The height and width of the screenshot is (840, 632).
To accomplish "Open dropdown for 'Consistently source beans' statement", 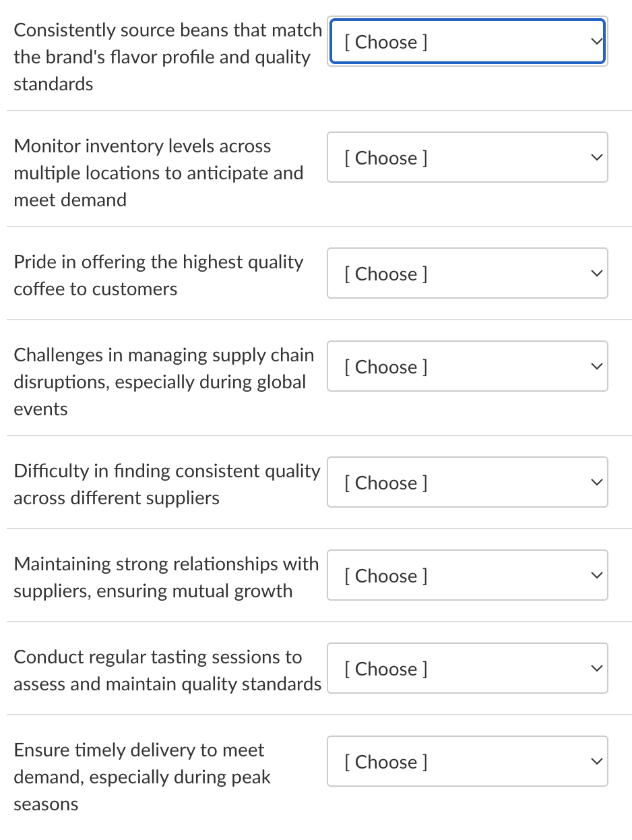I will coord(467,42).
